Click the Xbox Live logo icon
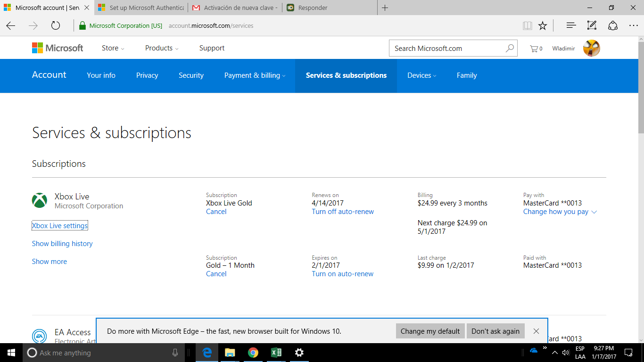This screenshot has height=362, width=644. pyautogui.click(x=40, y=200)
